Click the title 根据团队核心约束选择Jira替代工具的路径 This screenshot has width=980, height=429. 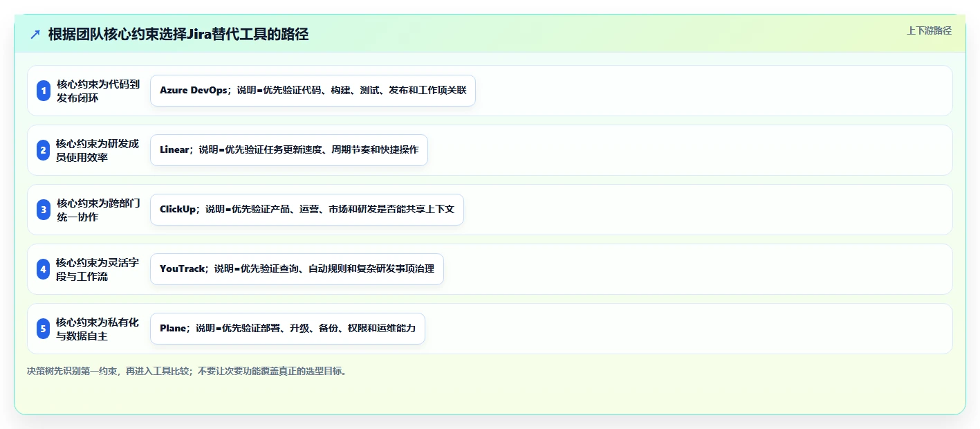(x=178, y=35)
